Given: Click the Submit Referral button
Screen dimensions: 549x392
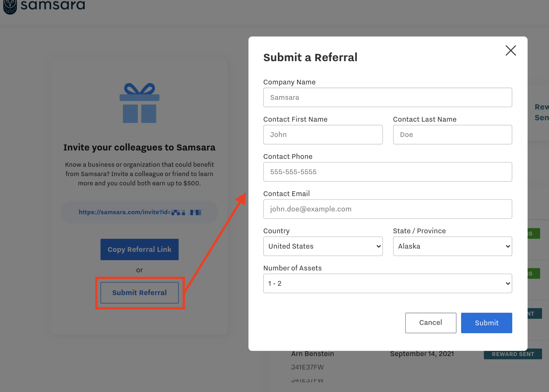Looking at the screenshot, I should click(x=139, y=293).
